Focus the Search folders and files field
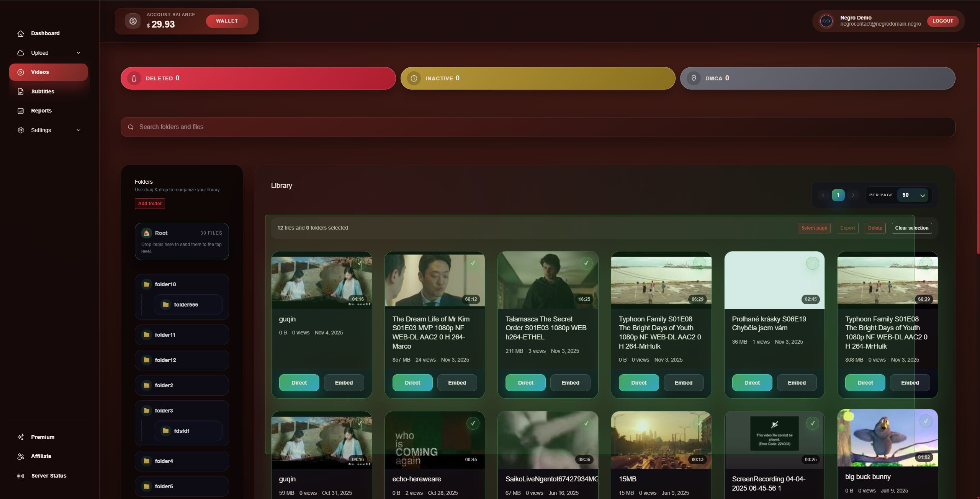The image size is (980, 499). coord(536,127)
